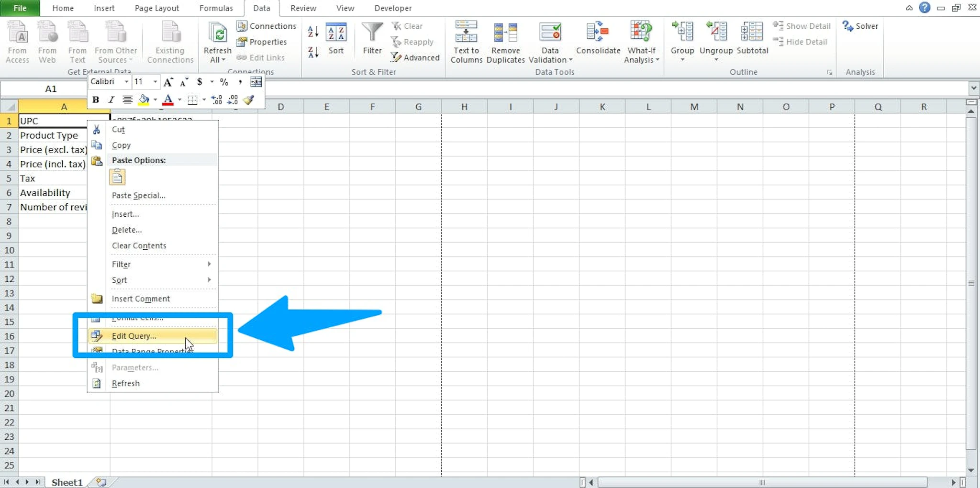Image resolution: width=980 pixels, height=488 pixels.
Task: Click the Sort A to Z icon
Action: pyautogui.click(x=313, y=32)
